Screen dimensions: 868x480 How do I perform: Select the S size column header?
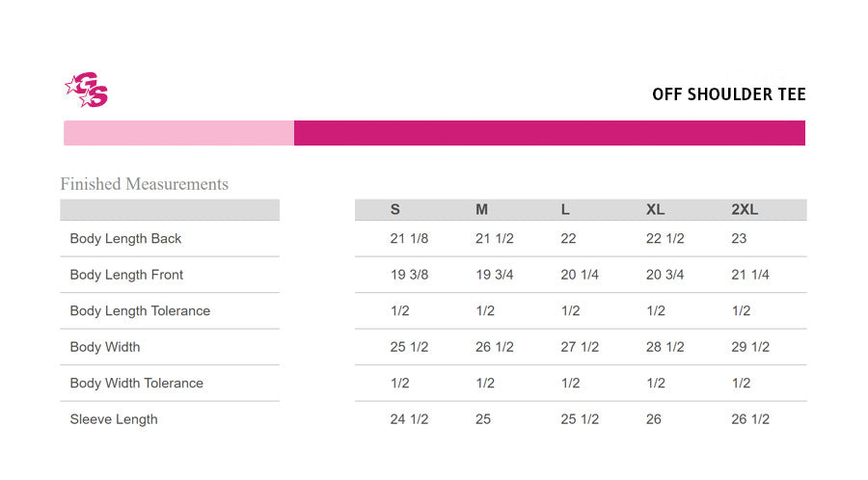click(x=394, y=209)
